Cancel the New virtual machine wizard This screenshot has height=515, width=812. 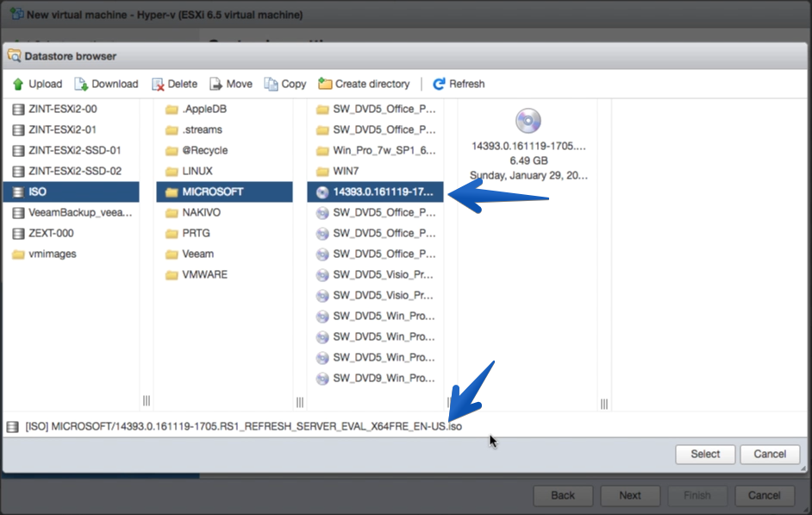point(765,495)
